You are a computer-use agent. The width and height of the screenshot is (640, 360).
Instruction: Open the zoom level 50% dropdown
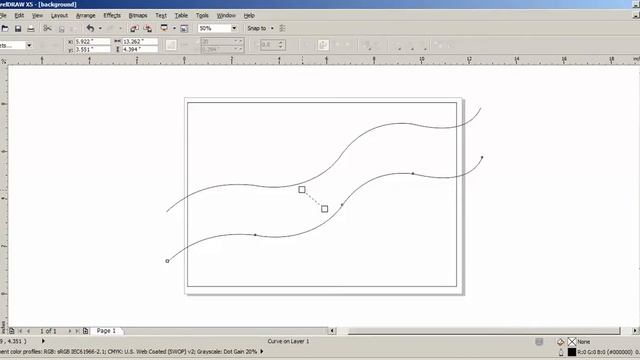click(234, 28)
